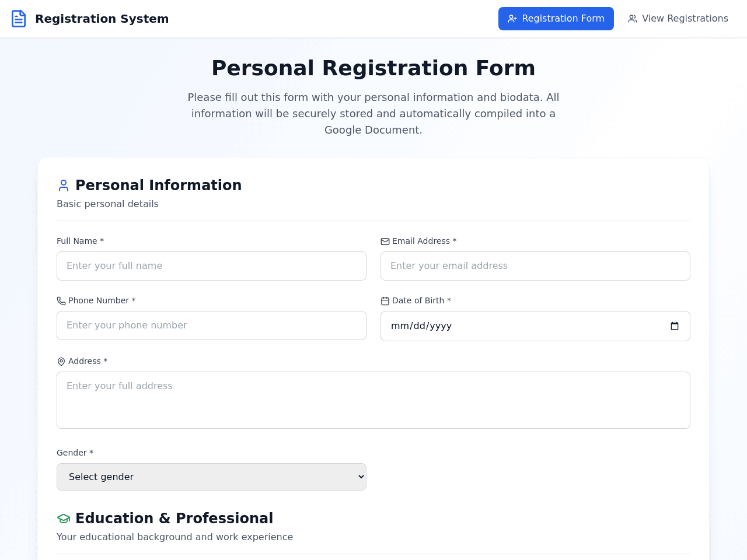The image size is (747, 560).
Task: Click the user-plus icon in Registration Form tab
Action: [512, 19]
